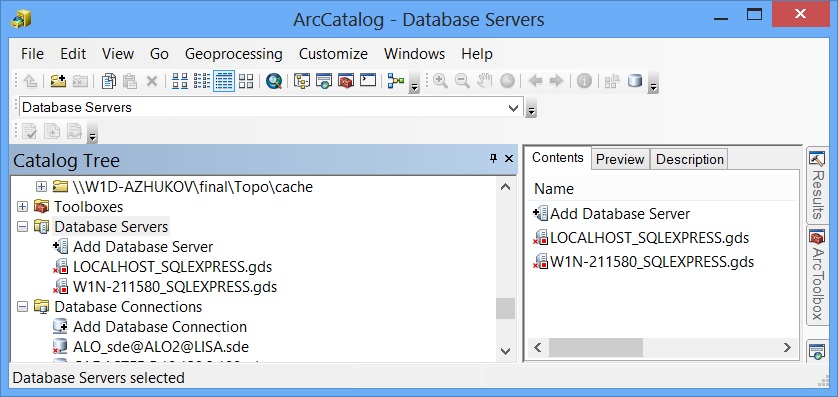Launch the ArcToolbox window icon in toolbar
Viewport: 838px width, 397px height.
[346, 81]
